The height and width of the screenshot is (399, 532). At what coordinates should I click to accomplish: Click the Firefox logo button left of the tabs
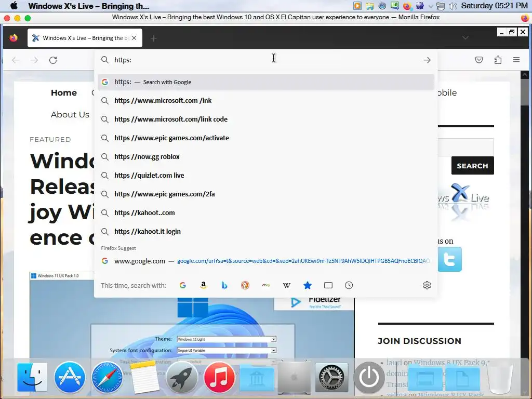point(14,38)
